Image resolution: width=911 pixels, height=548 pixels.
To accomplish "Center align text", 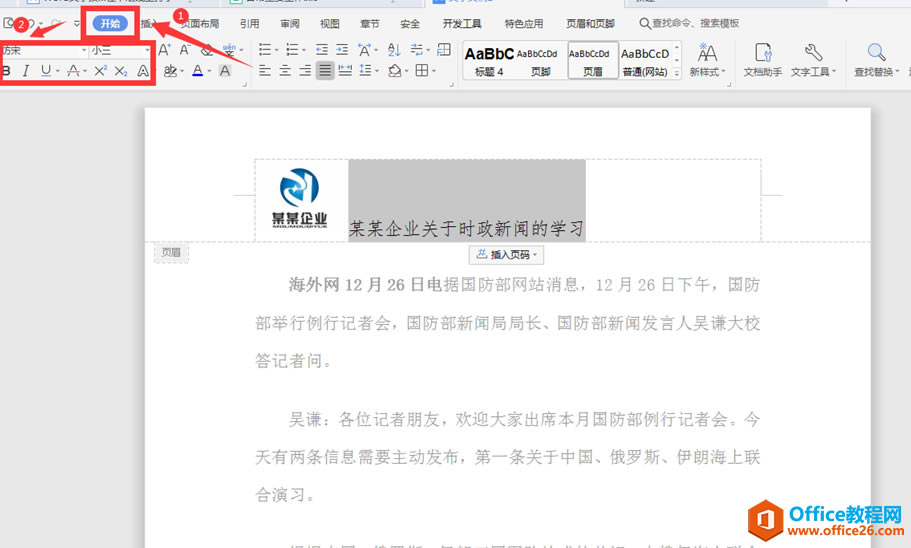I will click(x=285, y=71).
